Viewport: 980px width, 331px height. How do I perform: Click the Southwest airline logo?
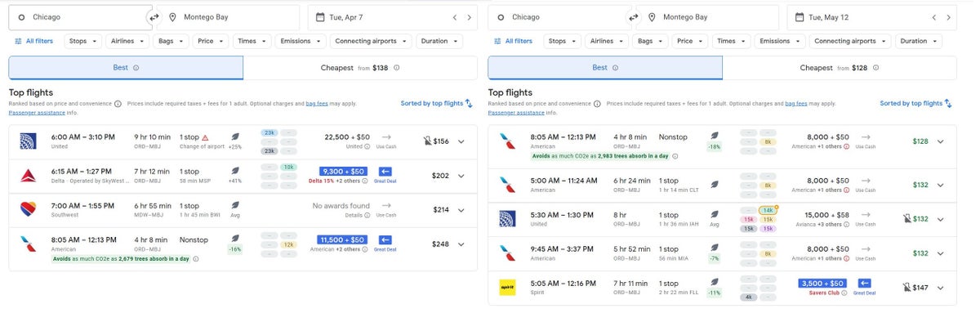point(28,209)
